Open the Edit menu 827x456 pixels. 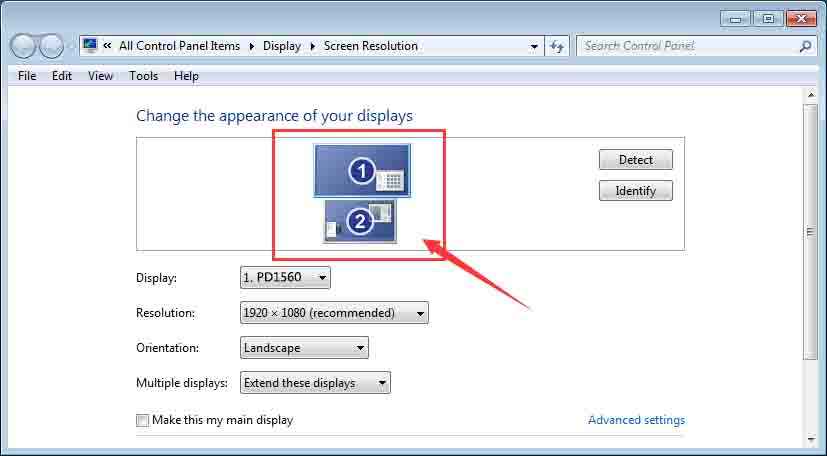click(x=62, y=76)
